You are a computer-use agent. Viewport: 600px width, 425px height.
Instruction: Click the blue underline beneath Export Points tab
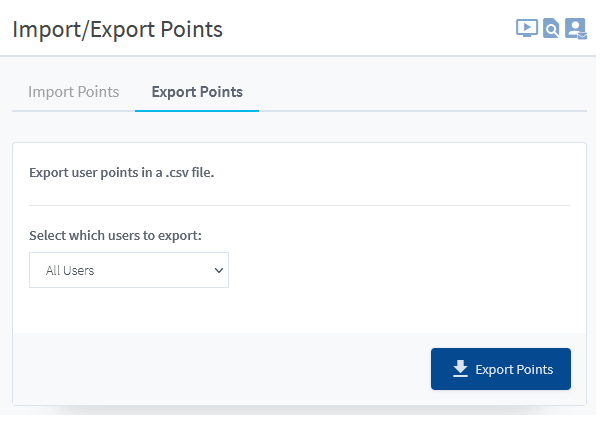click(x=197, y=111)
